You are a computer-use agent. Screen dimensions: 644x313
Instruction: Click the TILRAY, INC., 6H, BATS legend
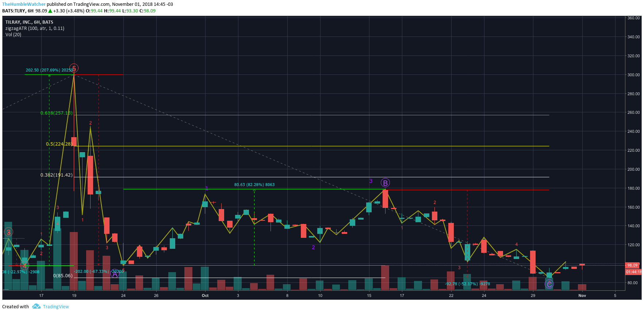click(29, 22)
